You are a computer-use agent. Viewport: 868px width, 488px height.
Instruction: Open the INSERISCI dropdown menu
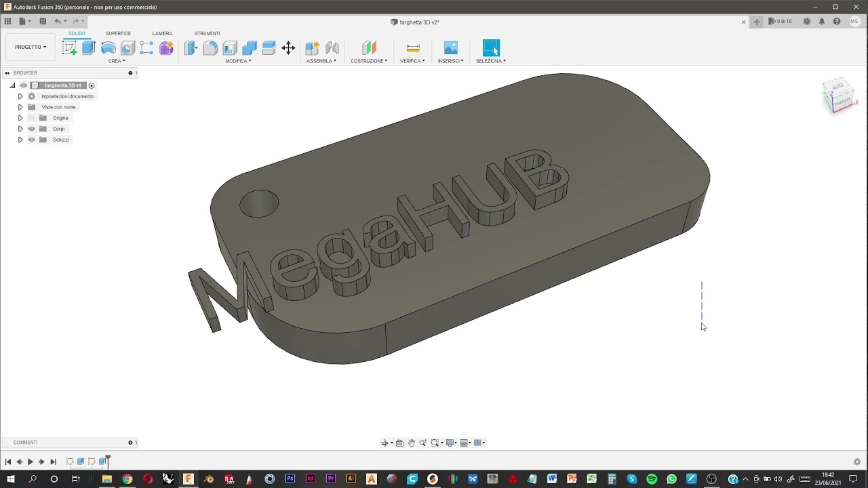click(450, 61)
